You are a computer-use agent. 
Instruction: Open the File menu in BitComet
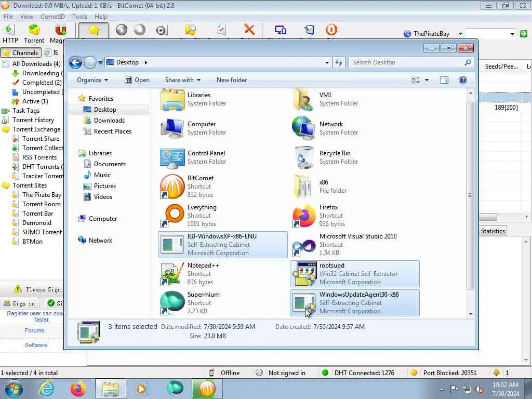8,16
